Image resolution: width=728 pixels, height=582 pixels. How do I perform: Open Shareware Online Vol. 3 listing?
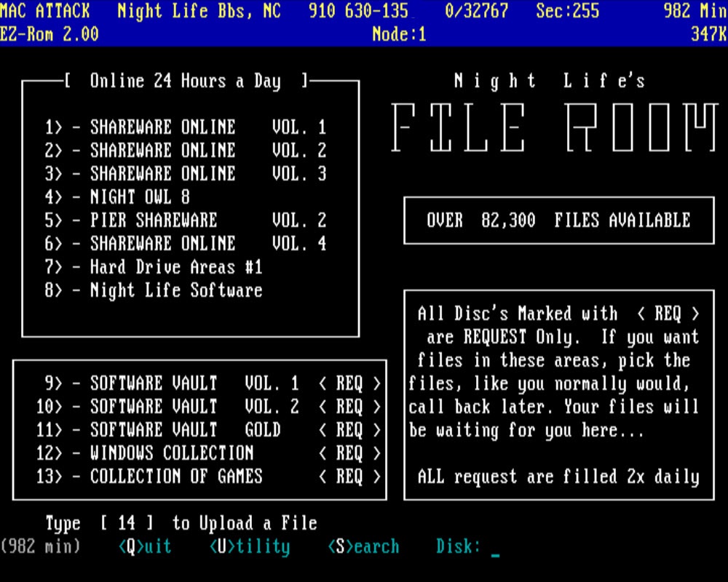coord(185,174)
